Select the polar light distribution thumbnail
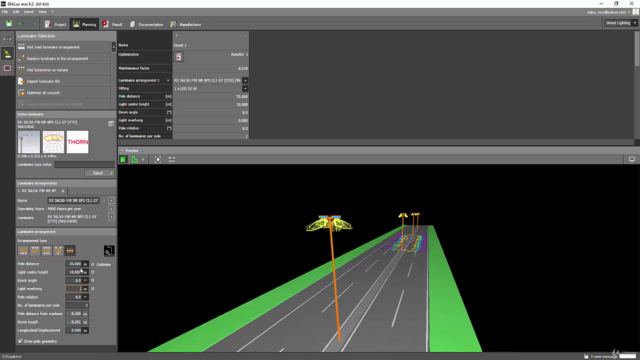640x360 pixels. click(53, 142)
